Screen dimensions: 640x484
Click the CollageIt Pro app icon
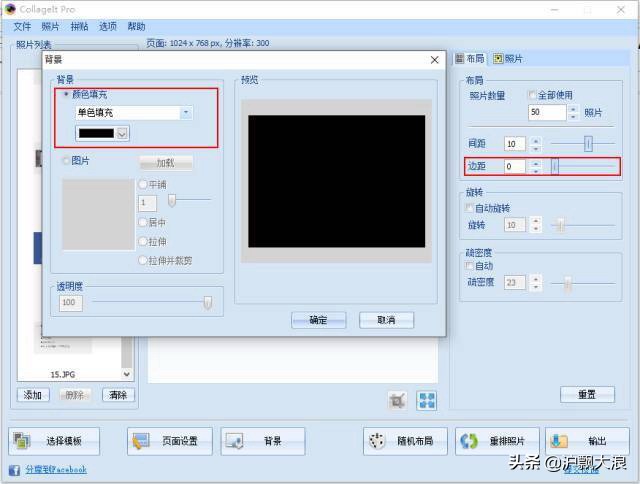(10, 9)
